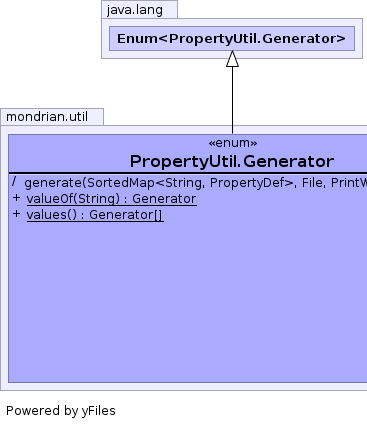The height and width of the screenshot is (426, 367).
Task: Click the PropertyUtil.Generator class title
Action: pyautogui.click(x=232, y=162)
